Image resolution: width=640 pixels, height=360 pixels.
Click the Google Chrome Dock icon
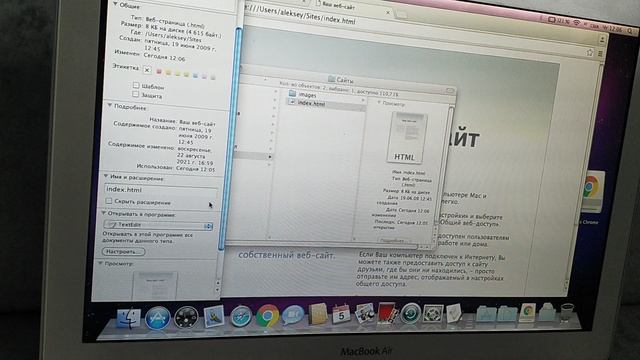pos(267,316)
